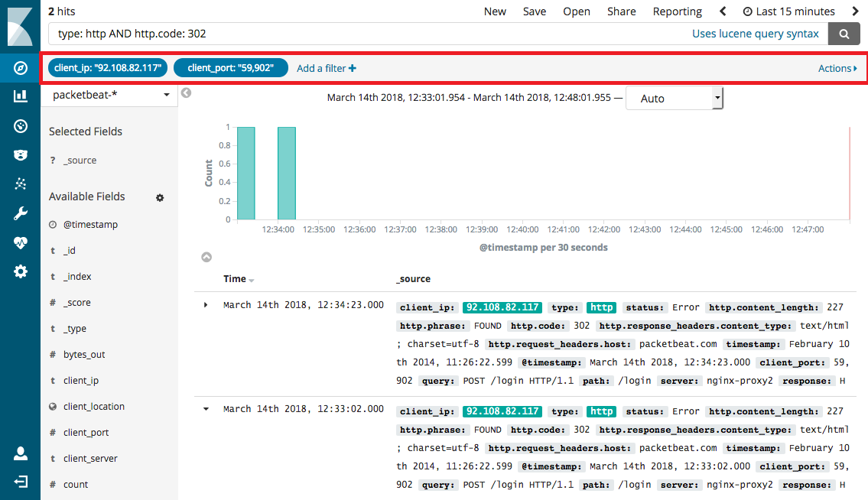The image size is (868, 500).
Task: Open the Auto interval dropdown
Action: click(675, 99)
